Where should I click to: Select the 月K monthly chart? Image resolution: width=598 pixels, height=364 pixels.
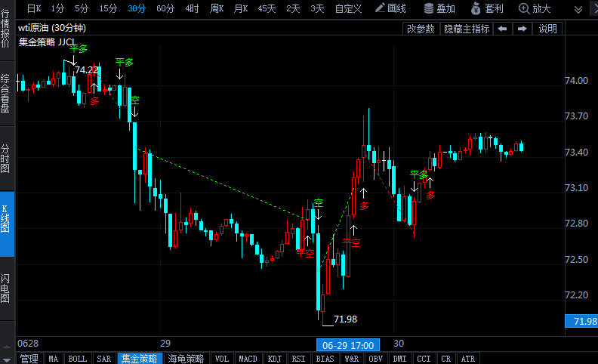click(241, 8)
